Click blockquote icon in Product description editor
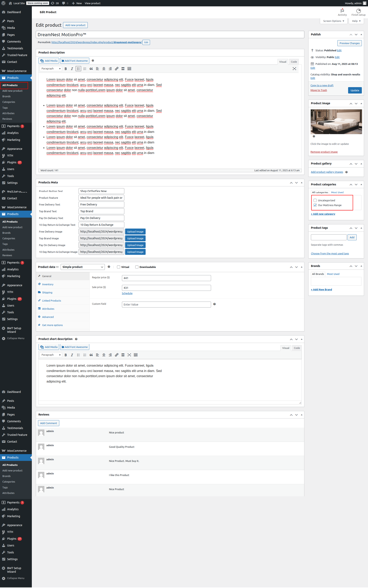The image size is (368, 588). (x=91, y=69)
